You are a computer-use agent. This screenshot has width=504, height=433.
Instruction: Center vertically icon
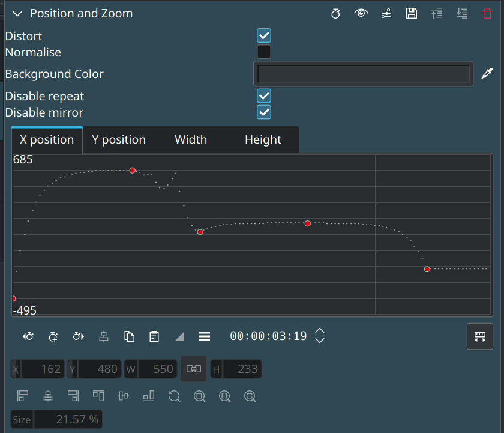click(124, 396)
